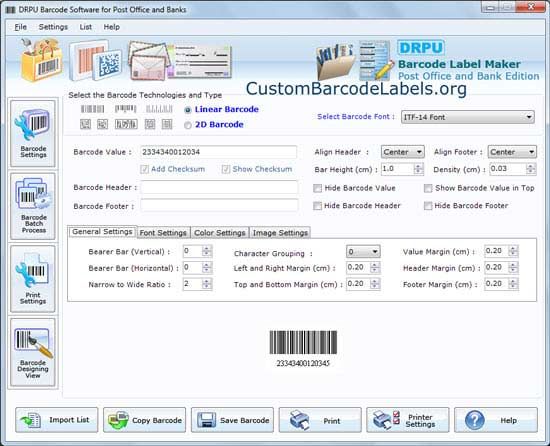This screenshot has width=550, height=446.
Task: Click the Barcode Header input field
Action: (x=219, y=187)
